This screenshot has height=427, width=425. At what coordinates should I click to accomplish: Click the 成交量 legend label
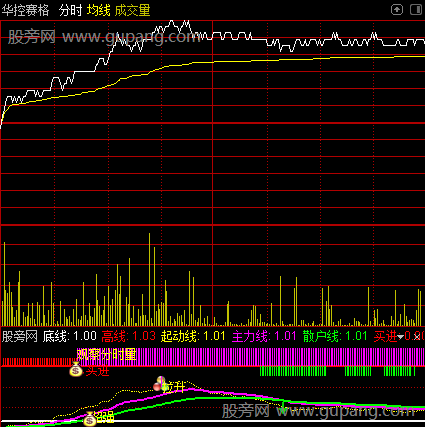coord(132,10)
